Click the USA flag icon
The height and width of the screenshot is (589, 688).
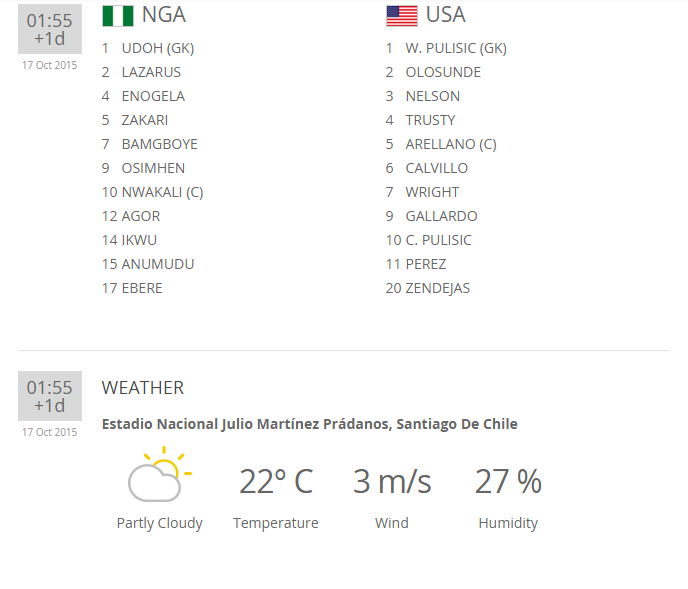[401, 16]
